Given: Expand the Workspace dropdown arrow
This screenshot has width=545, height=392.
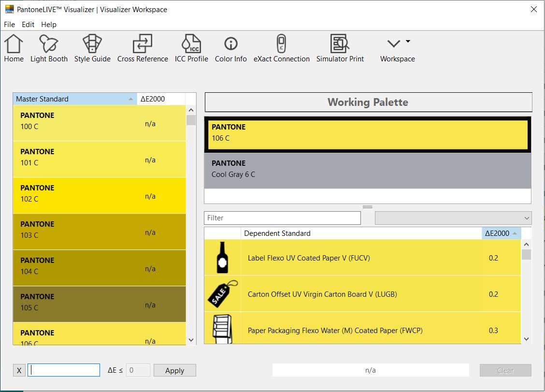Looking at the screenshot, I should (x=408, y=42).
